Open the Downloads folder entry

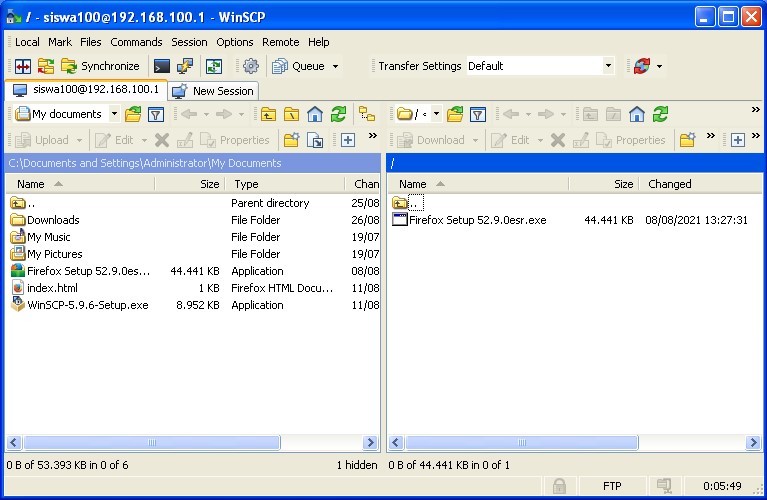coord(53,220)
